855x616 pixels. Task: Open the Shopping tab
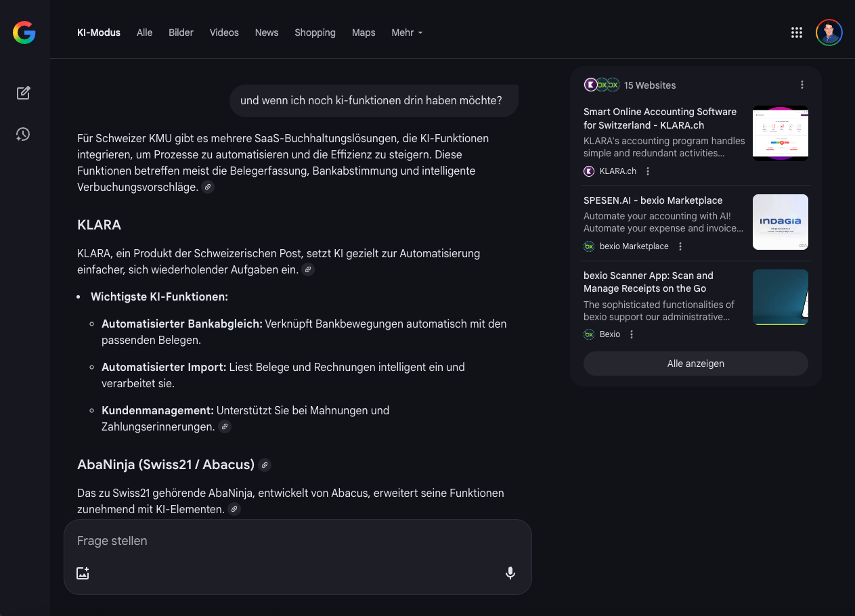(x=315, y=32)
